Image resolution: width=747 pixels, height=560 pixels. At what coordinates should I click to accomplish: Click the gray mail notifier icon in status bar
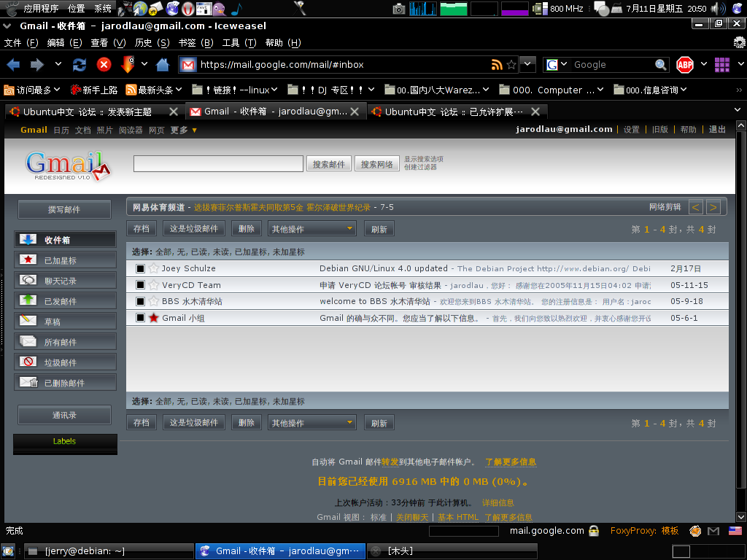pyautogui.click(x=713, y=531)
